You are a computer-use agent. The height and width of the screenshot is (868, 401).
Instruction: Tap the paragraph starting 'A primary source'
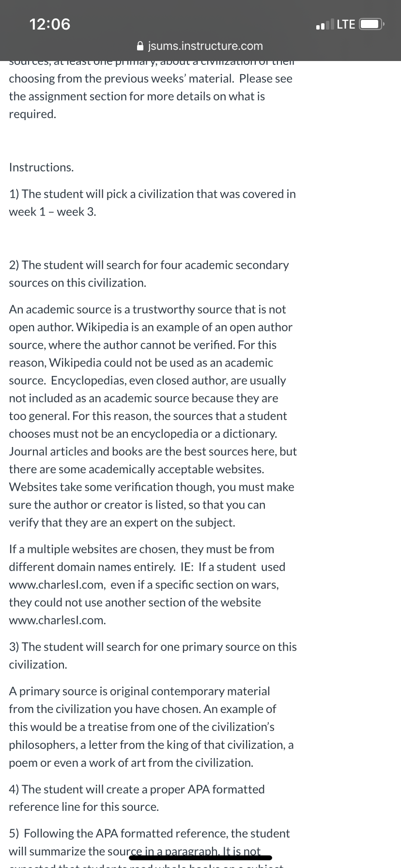click(152, 727)
